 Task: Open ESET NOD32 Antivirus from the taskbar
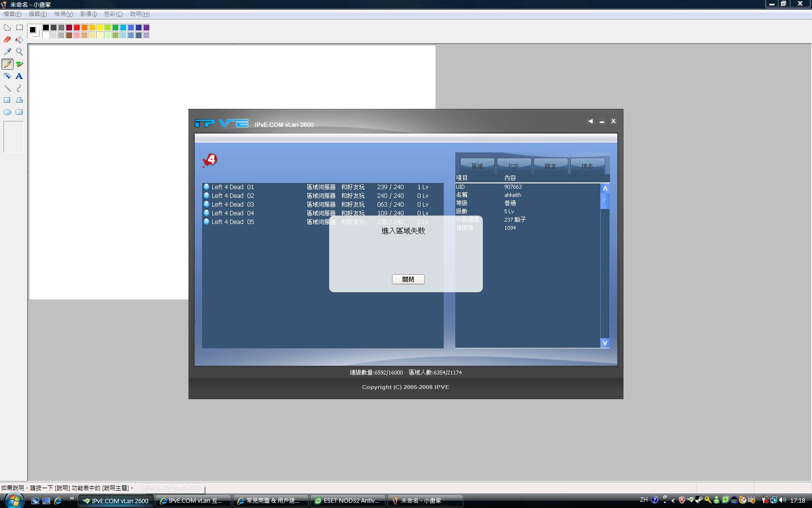348,501
